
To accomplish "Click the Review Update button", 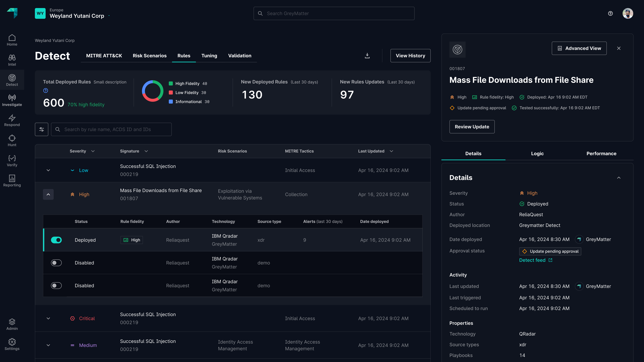I will point(472,127).
